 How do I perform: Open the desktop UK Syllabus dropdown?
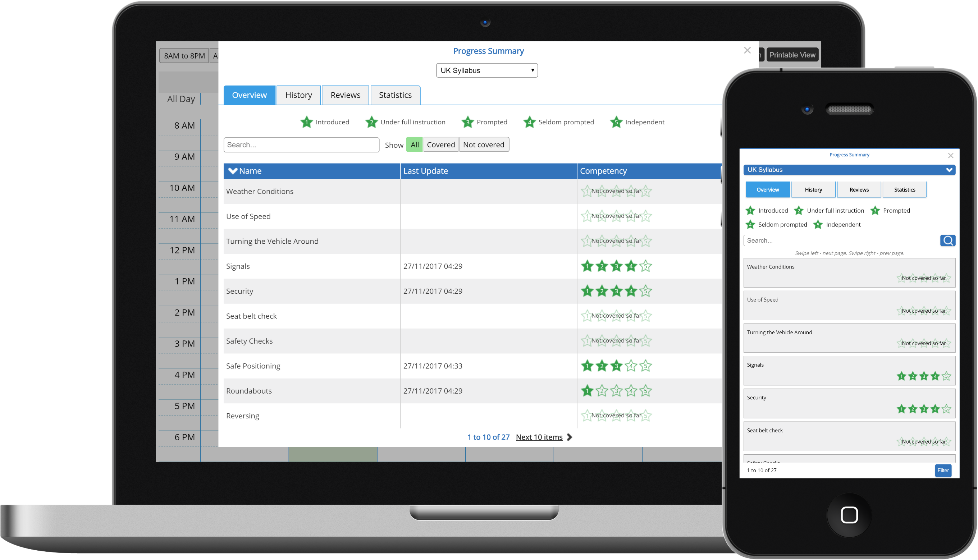point(487,70)
